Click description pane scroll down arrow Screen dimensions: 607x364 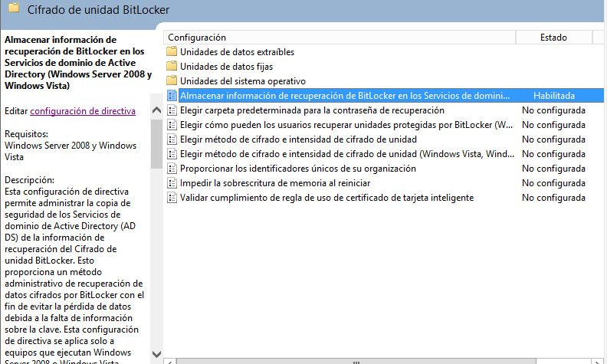tap(156, 354)
